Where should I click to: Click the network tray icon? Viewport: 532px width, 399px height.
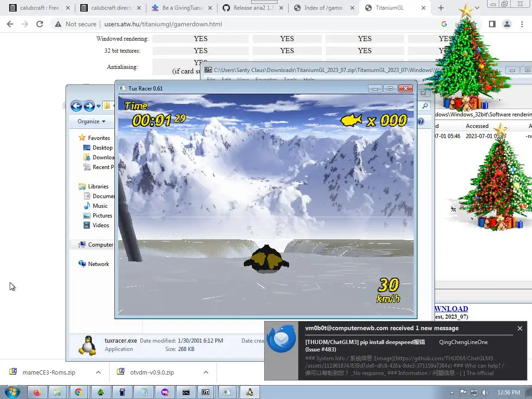[474, 393]
